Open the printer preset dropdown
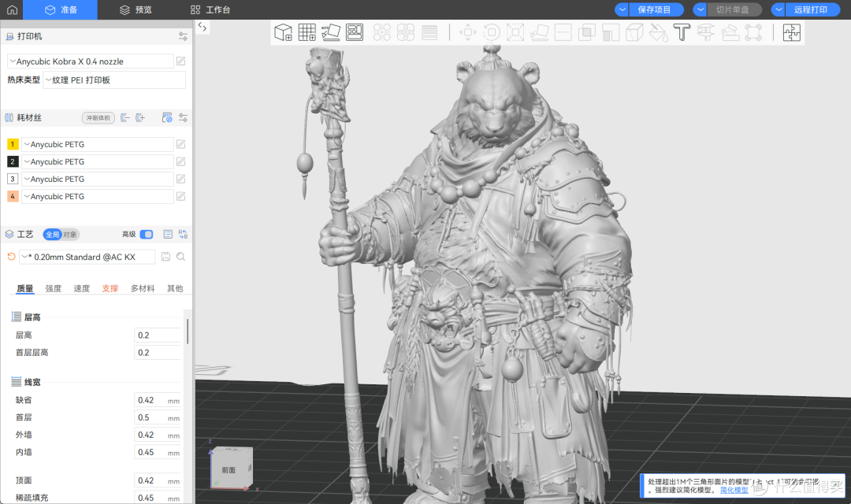851x504 pixels. (90, 61)
